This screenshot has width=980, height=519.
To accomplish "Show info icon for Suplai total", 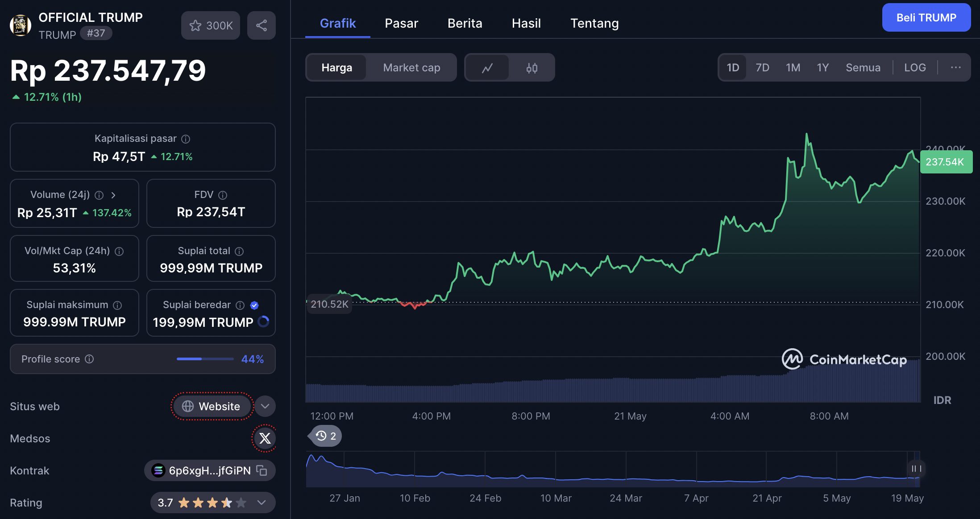I will 239,251.
